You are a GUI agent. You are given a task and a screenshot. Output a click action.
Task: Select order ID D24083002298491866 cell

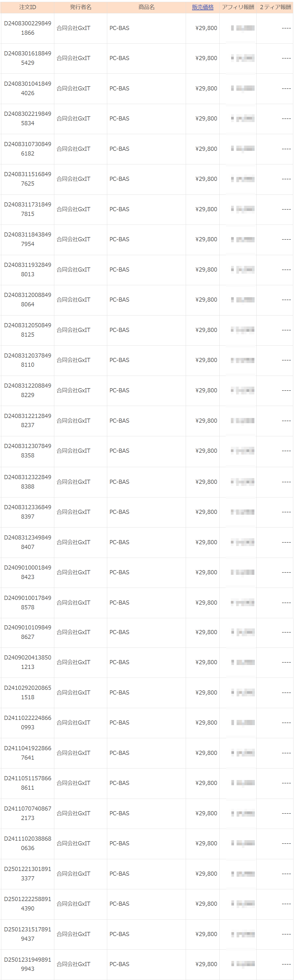(x=27, y=28)
